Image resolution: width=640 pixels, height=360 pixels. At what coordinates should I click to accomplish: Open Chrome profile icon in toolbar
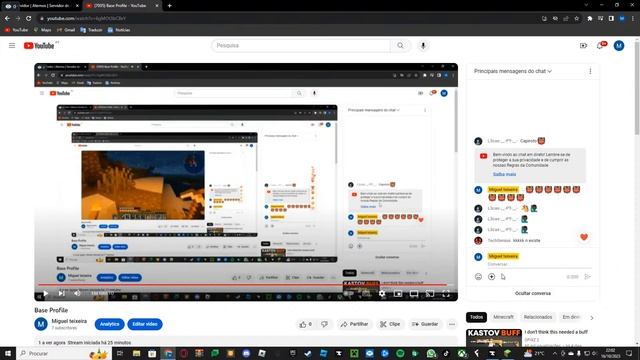[x=622, y=18]
